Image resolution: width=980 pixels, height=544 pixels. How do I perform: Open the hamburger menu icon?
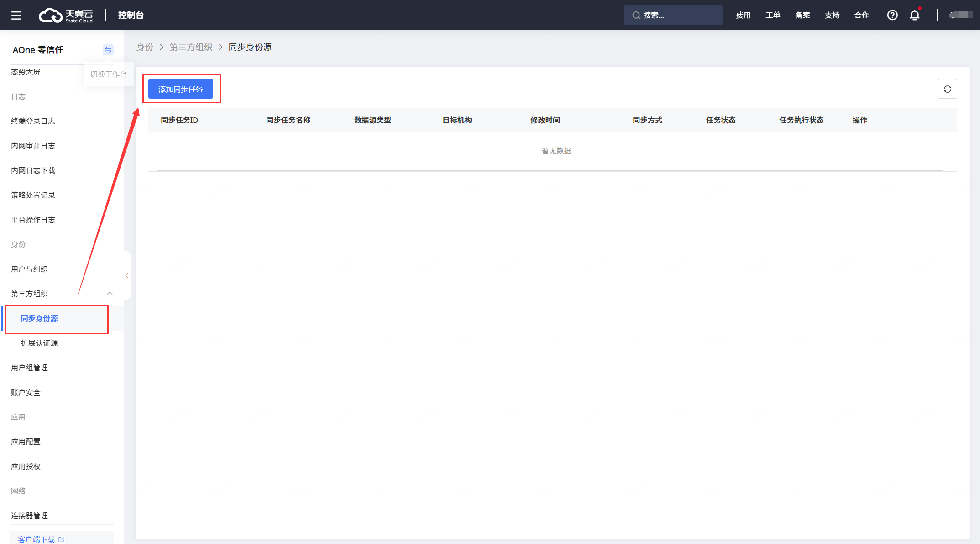[16, 15]
